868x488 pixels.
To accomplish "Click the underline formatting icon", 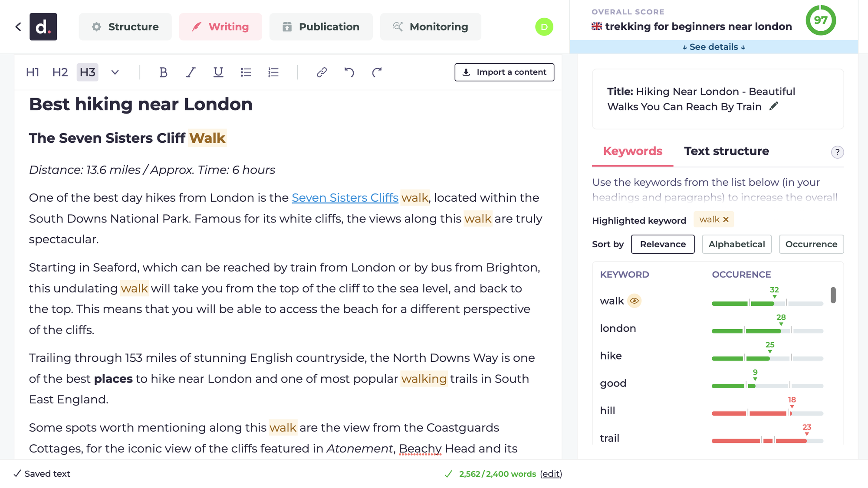I will pos(218,72).
